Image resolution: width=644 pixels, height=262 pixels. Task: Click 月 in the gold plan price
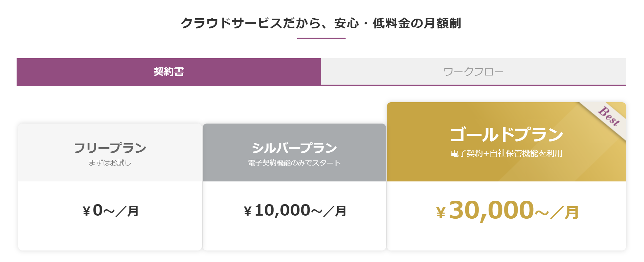tap(572, 213)
